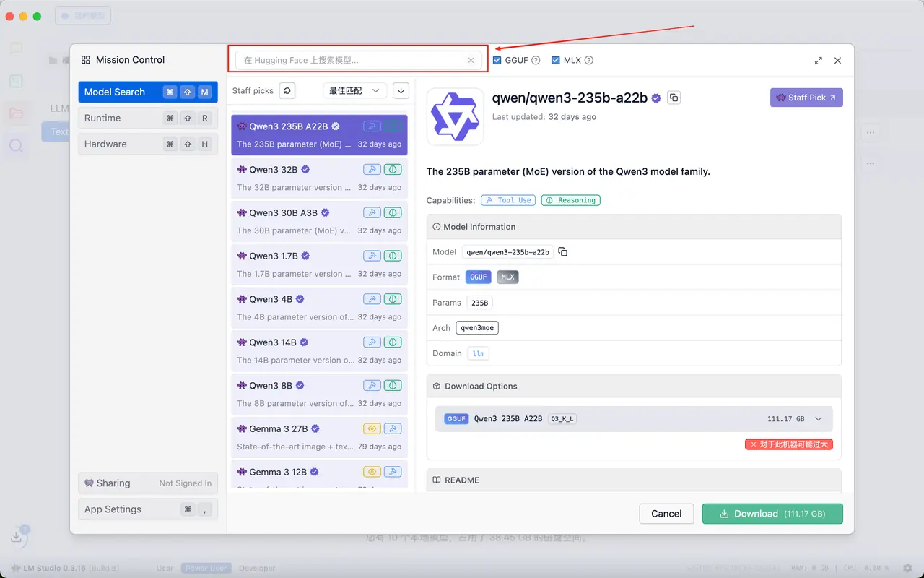Clear the model search field
The image size is (924, 578).
pos(471,61)
